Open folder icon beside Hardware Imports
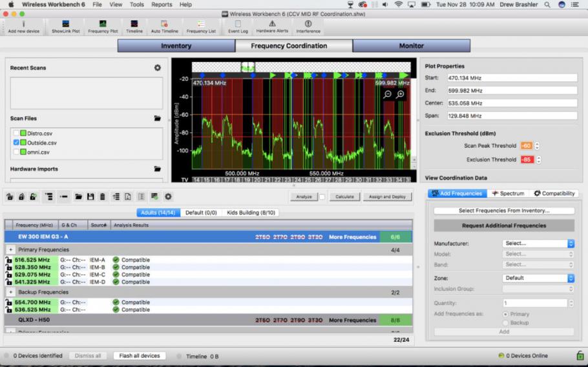This screenshot has width=588, height=367. [x=158, y=169]
